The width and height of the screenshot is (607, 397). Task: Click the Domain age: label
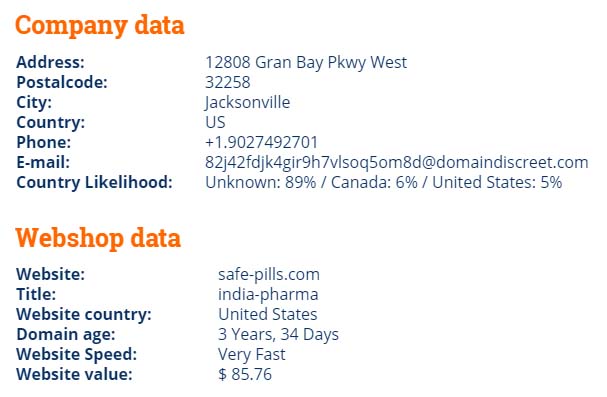click(x=66, y=335)
